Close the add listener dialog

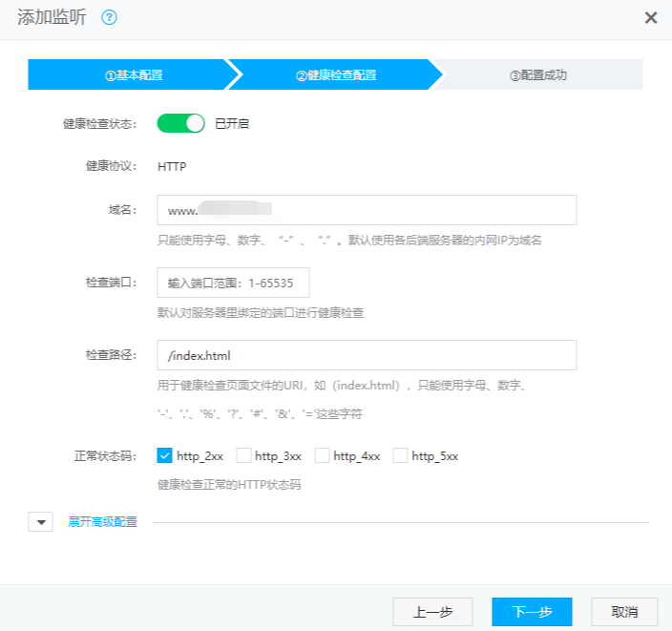pos(651,18)
